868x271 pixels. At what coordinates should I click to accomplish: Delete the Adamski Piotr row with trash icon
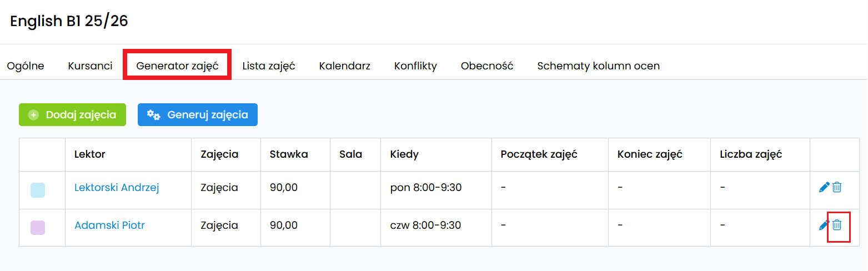coord(837,225)
